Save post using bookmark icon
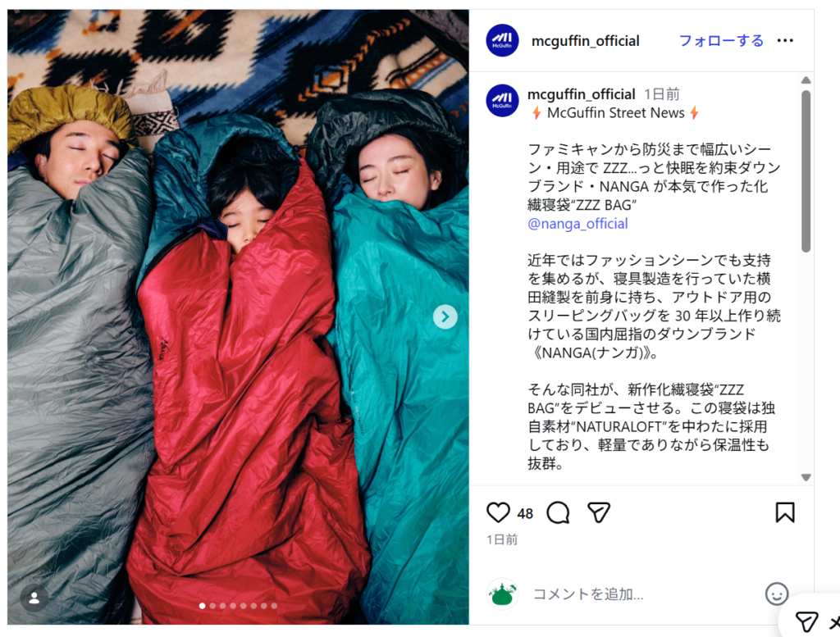The width and height of the screenshot is (840, 637). tap(785, 512)
